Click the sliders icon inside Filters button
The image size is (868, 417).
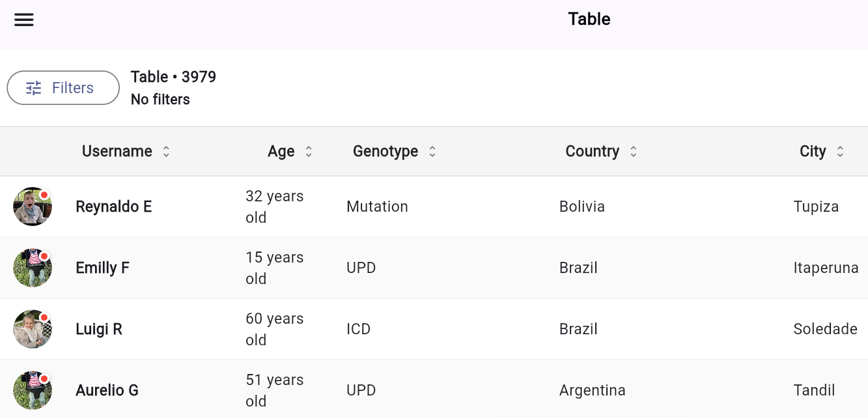point(34,88)
